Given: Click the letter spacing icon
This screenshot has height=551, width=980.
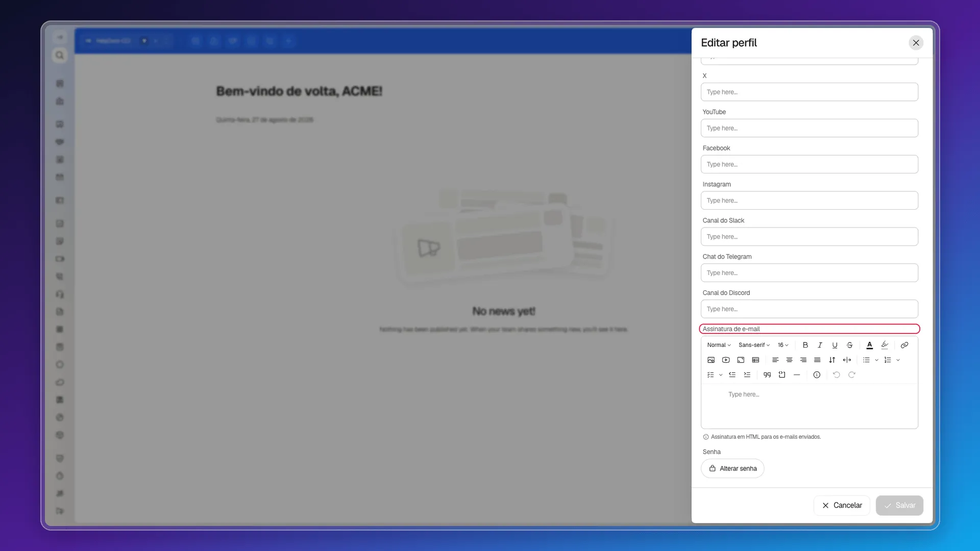Looking at the screenshot, I should coord(847,360).
